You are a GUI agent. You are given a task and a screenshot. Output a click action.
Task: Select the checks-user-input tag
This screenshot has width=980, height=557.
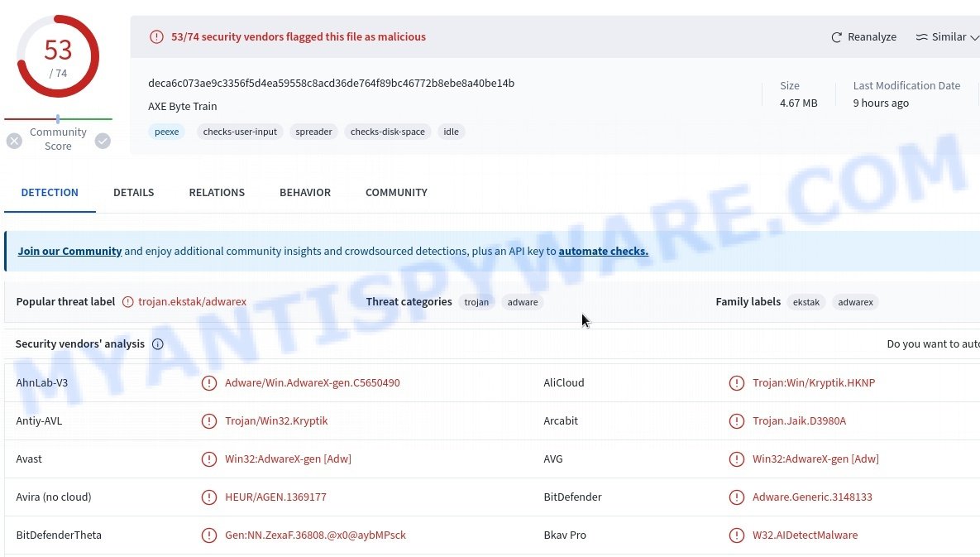pyautogui.click(x=240, y=132)
